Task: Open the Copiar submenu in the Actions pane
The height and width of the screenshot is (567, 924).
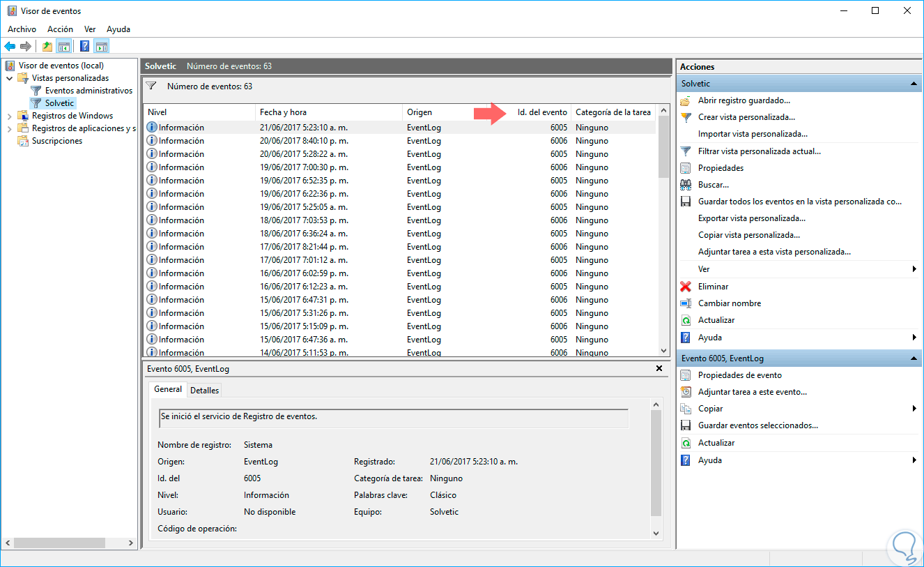Action: tap(799, 409)
